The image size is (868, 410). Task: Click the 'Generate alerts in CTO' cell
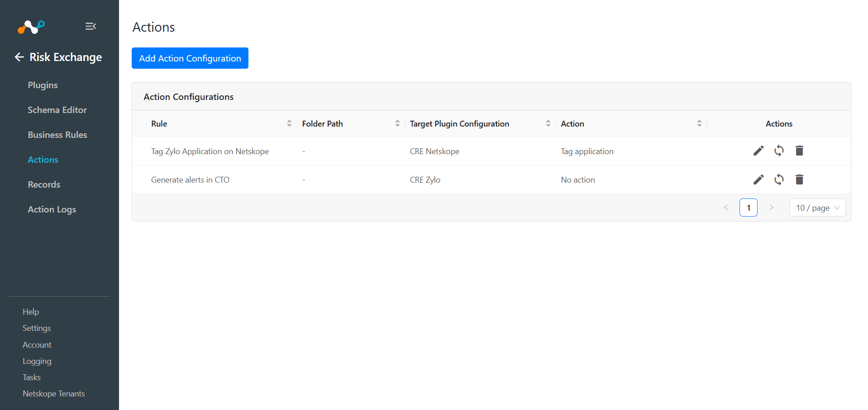tap(190, 179)
